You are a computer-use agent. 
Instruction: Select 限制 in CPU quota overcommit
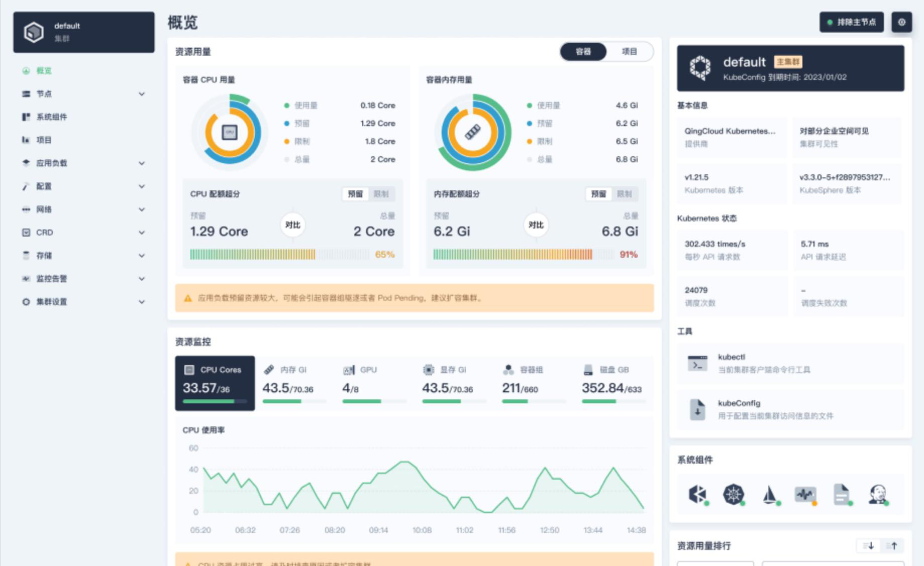[x=381, y=194]
